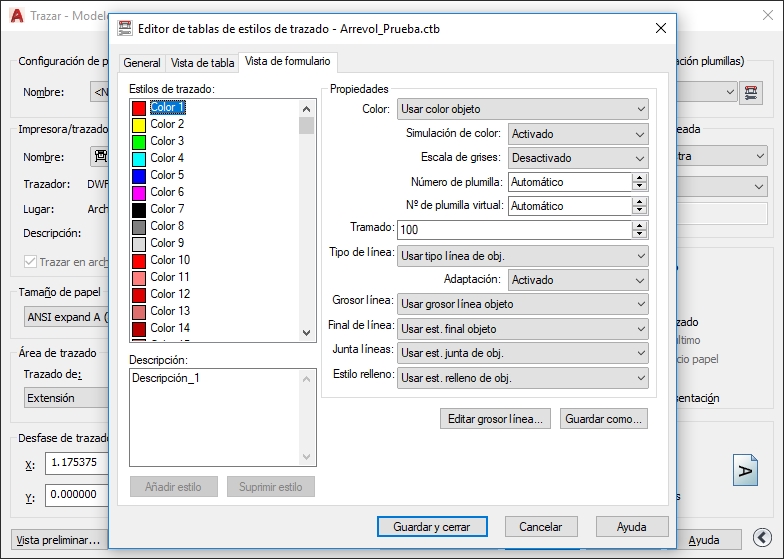Open the Color dropdown in Propiedades
This screenshot has width=784, height=559.
coord(522,109)
